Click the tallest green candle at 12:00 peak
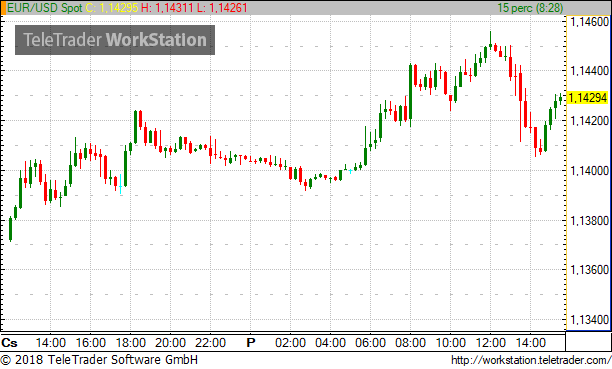The width and height of the screenshot is (612, 369). [x=491, y=40]
